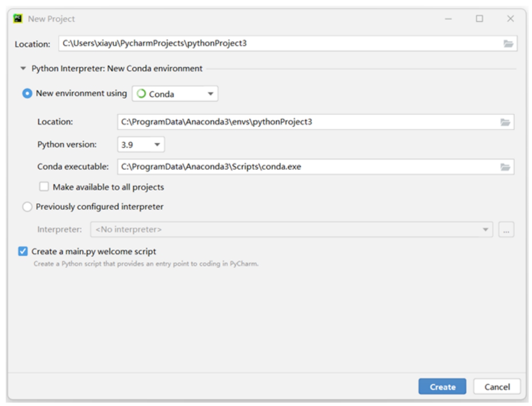
Task: Select New environment using radio button
Action: 27,93
